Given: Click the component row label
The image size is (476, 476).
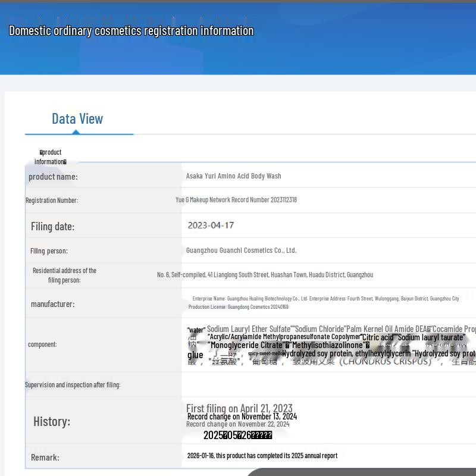Looking at the screenshot, I should (x=42, y=345).
